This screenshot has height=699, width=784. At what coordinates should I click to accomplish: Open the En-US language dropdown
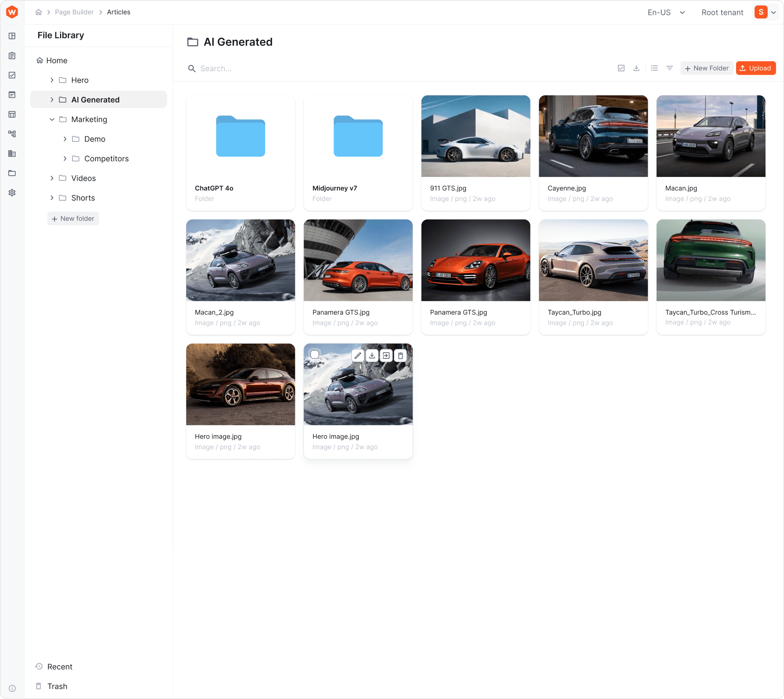click(666, 12)
